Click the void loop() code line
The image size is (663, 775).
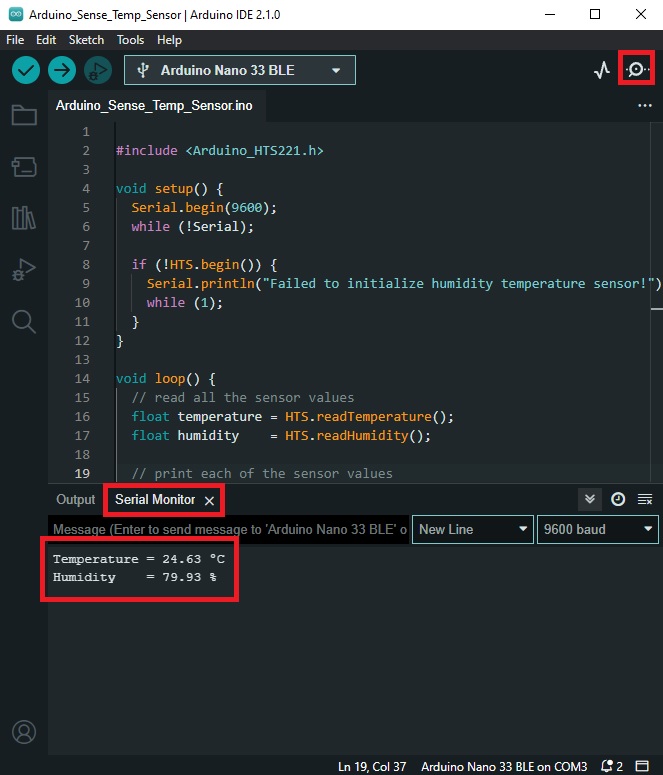click(x=165, y=379)
